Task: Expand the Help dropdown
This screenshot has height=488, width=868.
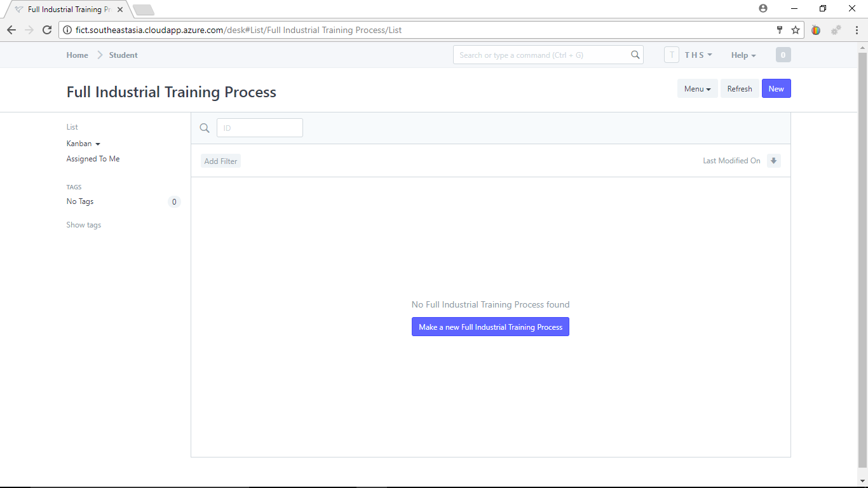Action: pyautogui.click(x=743, y=55)
